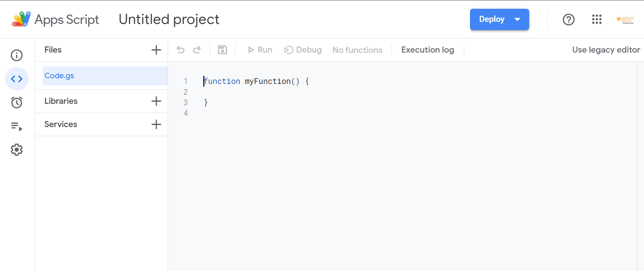This screenshot has height=271, width=644.
Task: Add a service with Services plus
Action: click(x=156, y=124)
